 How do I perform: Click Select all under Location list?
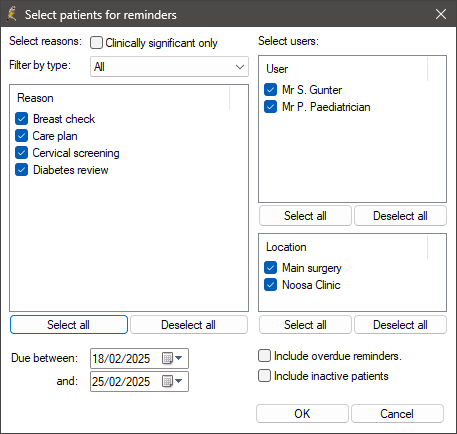(x=305, y=325)
